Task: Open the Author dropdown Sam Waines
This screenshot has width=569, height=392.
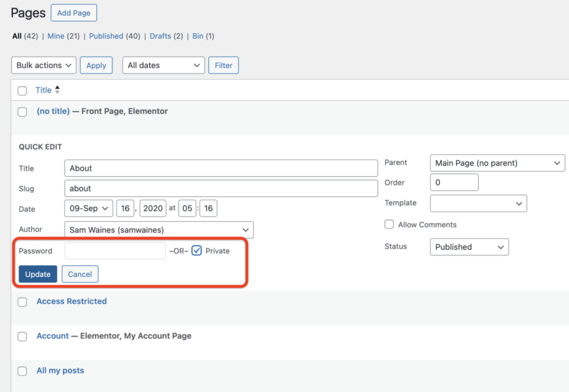Action: click(159, 230)
